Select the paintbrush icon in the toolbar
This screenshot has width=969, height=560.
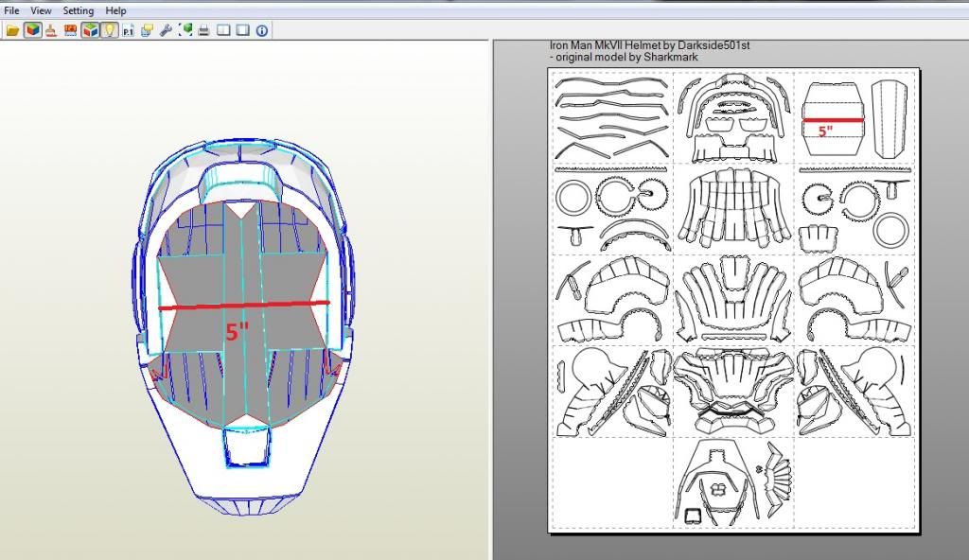coord(51,30)
